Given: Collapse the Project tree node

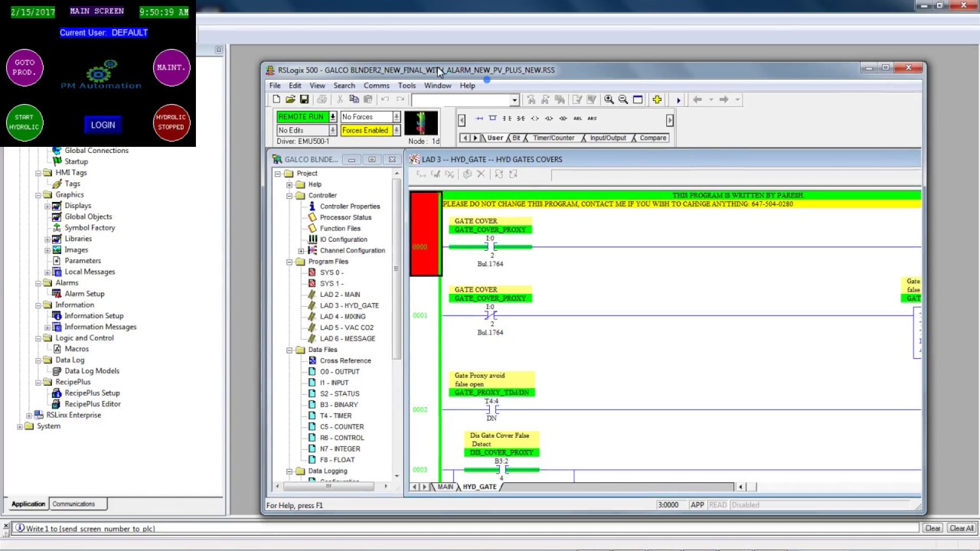Looking at the screenshot, I should [278, 174].
